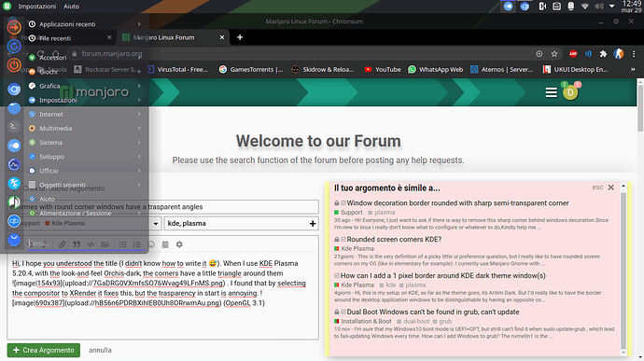Open the terminal icon in launcher sidebar
Viewport: 644px width, 361px height.
click(x=14, y=127)
